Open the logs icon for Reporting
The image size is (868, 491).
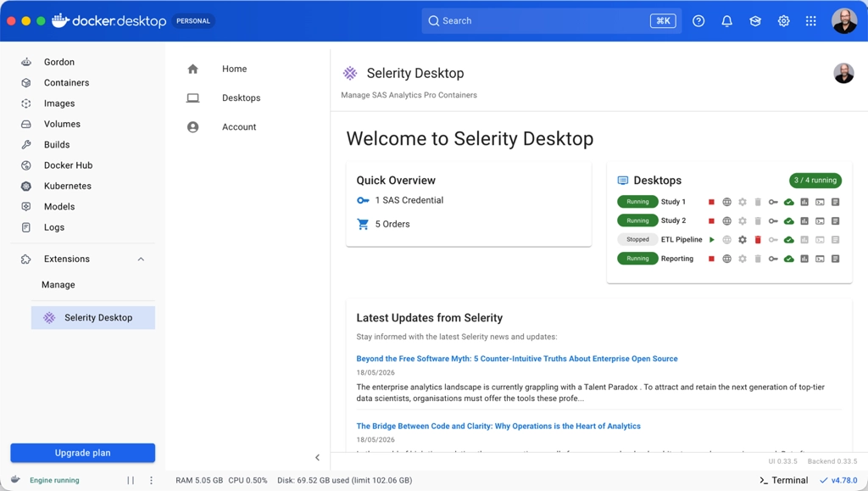(835, 259)
